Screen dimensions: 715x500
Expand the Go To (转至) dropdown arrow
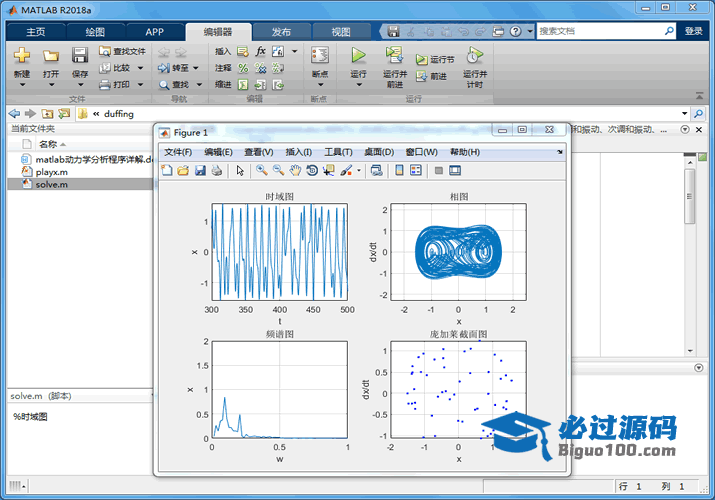click(x=196, y=68)
